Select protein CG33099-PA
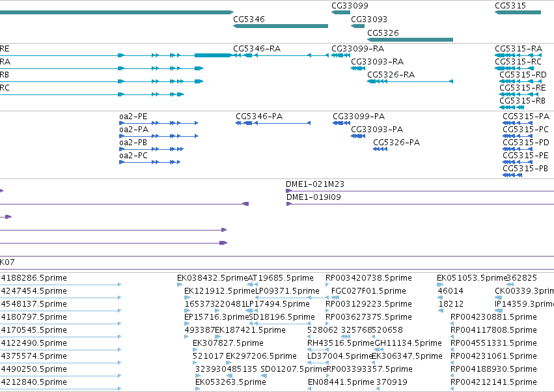Screen dimensions: 554x392 click(x=342, y=123)
